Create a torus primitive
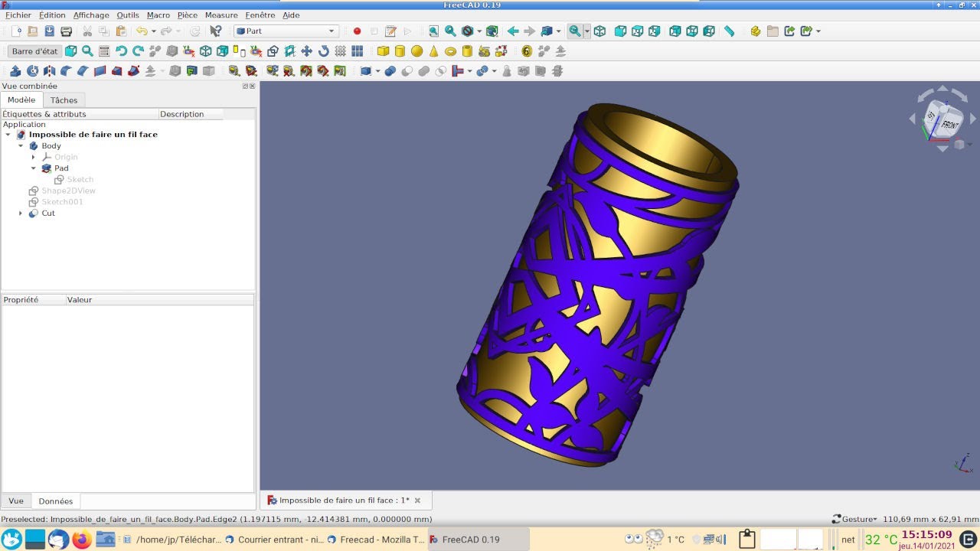 click(x=450, y=51)
